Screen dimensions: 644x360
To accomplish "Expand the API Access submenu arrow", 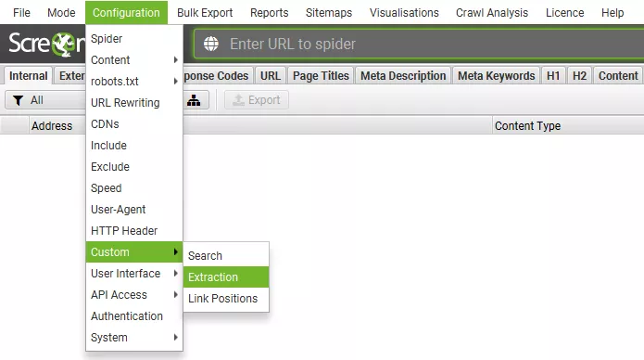I will (176, 294).
